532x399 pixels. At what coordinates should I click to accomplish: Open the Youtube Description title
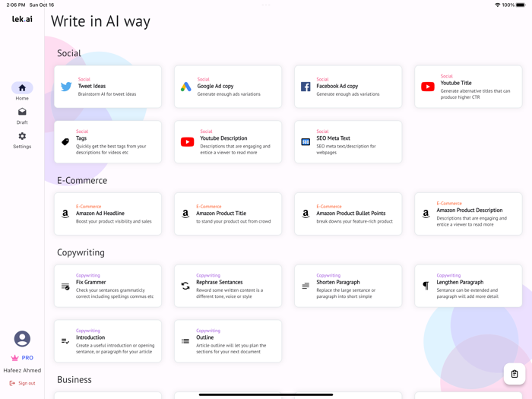(223, 138)
